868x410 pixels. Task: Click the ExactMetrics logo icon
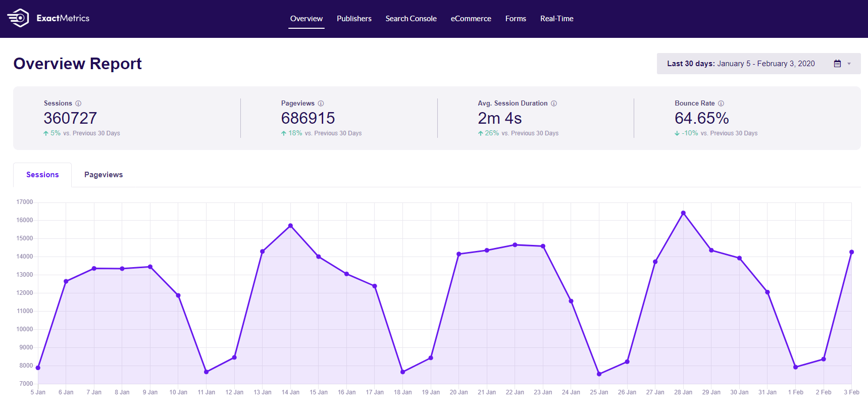tap(18, 18)
